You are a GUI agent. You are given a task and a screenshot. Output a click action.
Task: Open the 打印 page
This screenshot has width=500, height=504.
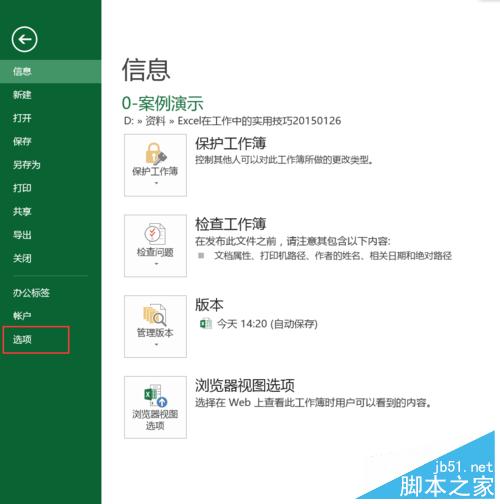[x=22, y=188]
